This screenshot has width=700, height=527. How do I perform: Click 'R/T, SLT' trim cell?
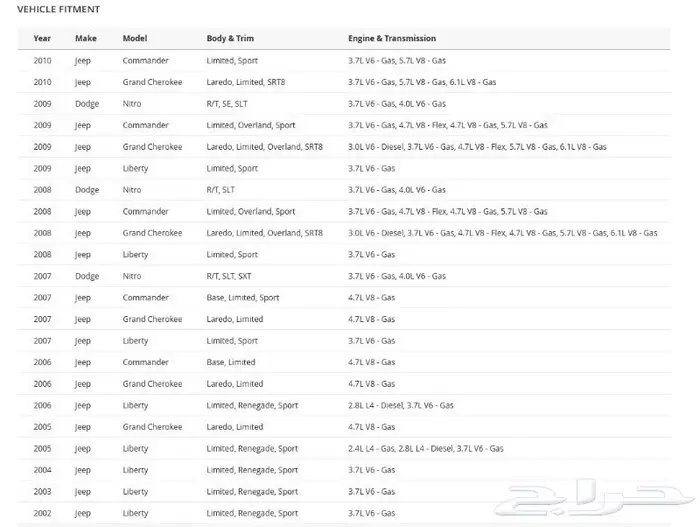coord(221,190)
